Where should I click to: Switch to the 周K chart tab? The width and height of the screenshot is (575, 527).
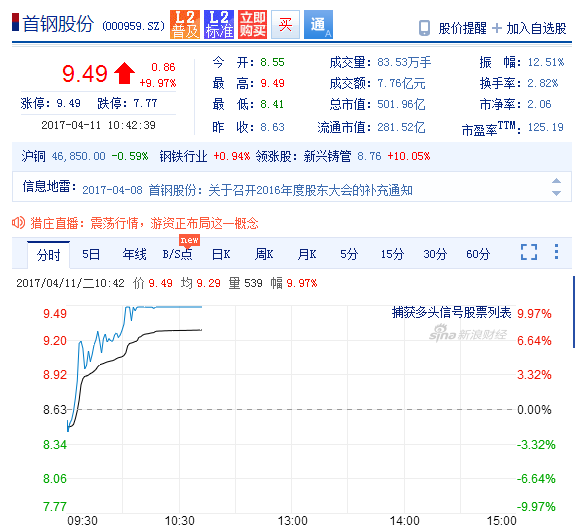(264, 254)
